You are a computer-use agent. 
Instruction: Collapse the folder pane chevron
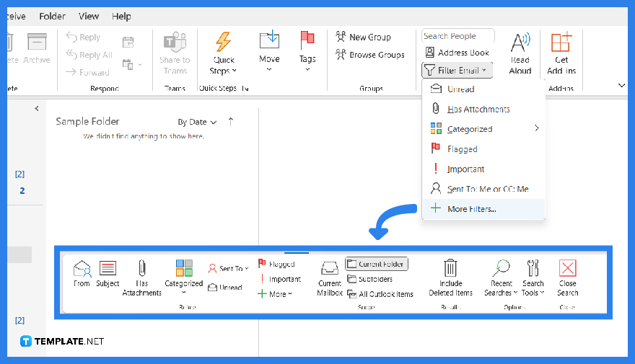(x=37, y=108)
